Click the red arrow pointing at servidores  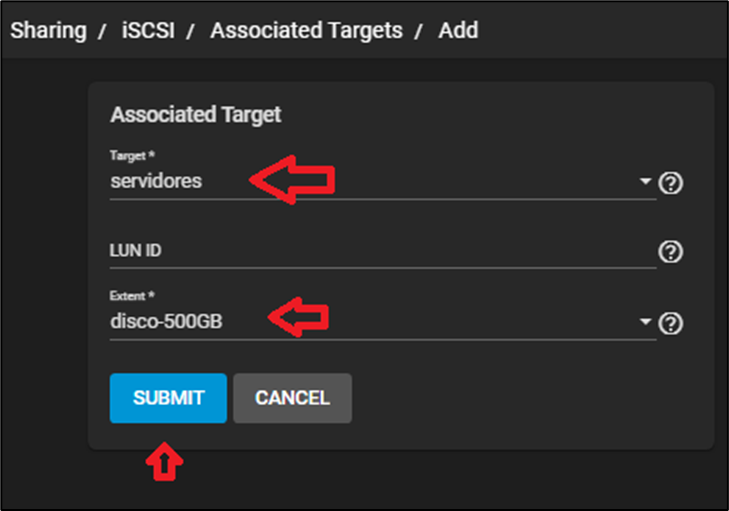click(291, 180)
